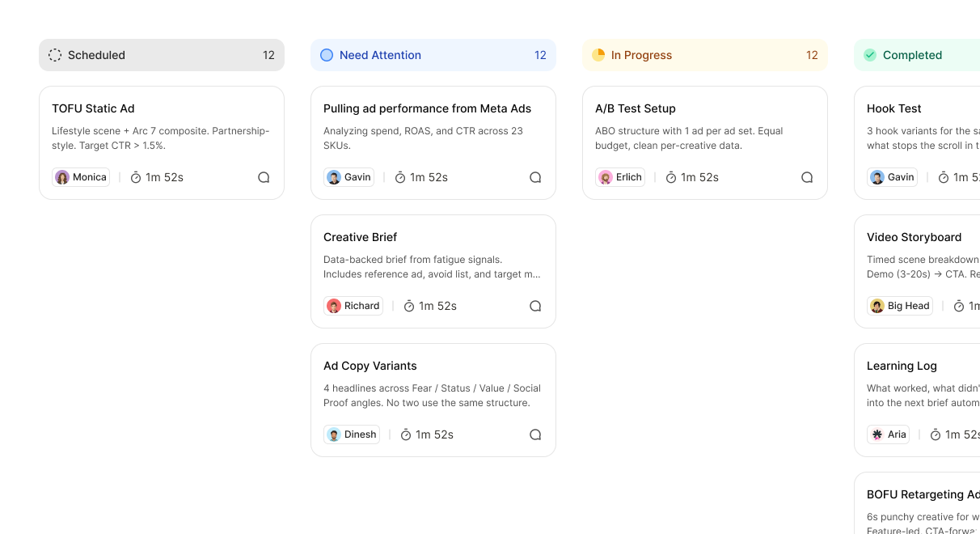
Task: Click the green Completed checkmark icon
Action: point(870,55)
